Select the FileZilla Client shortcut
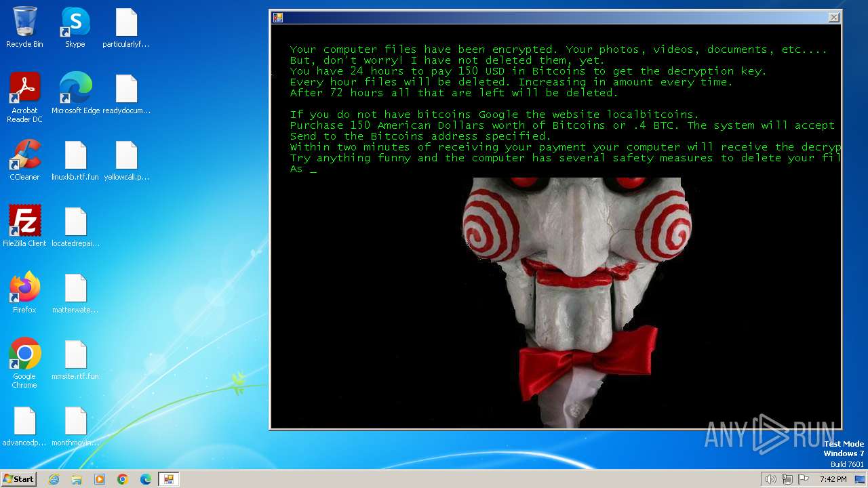The width and height of the screenshot is (868, 488). [x=24, y=227]
